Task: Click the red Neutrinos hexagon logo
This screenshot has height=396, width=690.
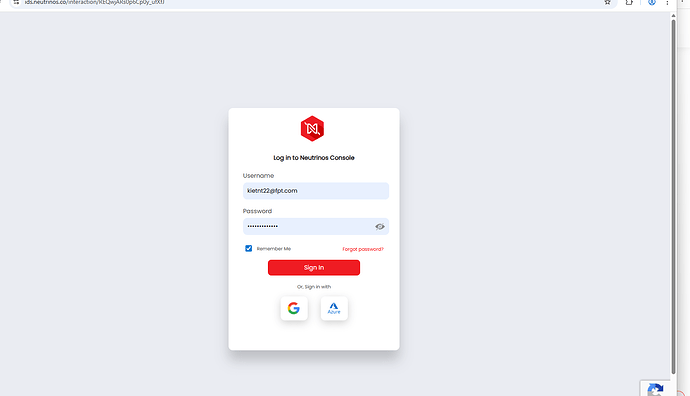Action: pos(312,128)
